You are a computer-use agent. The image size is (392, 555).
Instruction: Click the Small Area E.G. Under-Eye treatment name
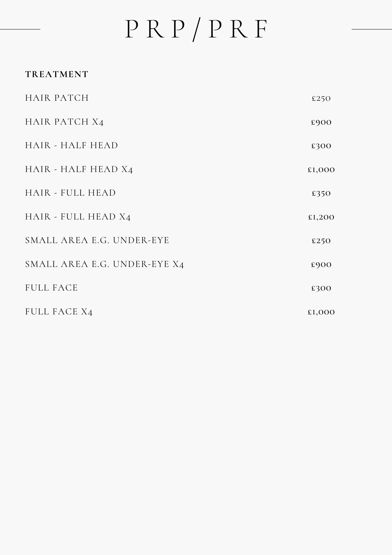(97, 240)
